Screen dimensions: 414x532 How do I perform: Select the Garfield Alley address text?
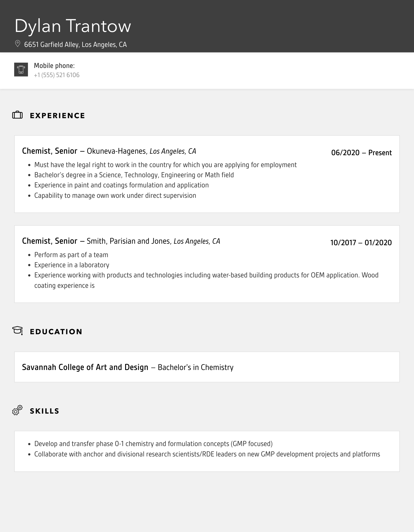click(75, 45)
